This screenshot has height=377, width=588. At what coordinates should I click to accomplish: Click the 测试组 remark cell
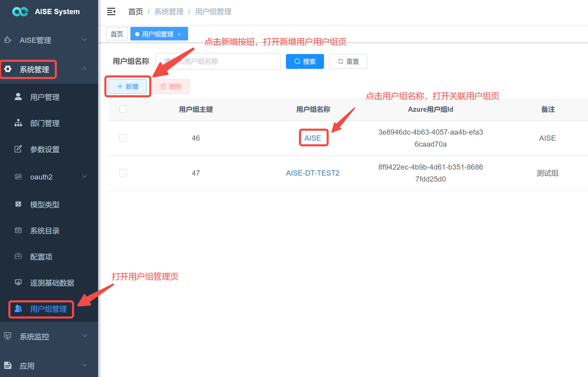coord(548,173)
